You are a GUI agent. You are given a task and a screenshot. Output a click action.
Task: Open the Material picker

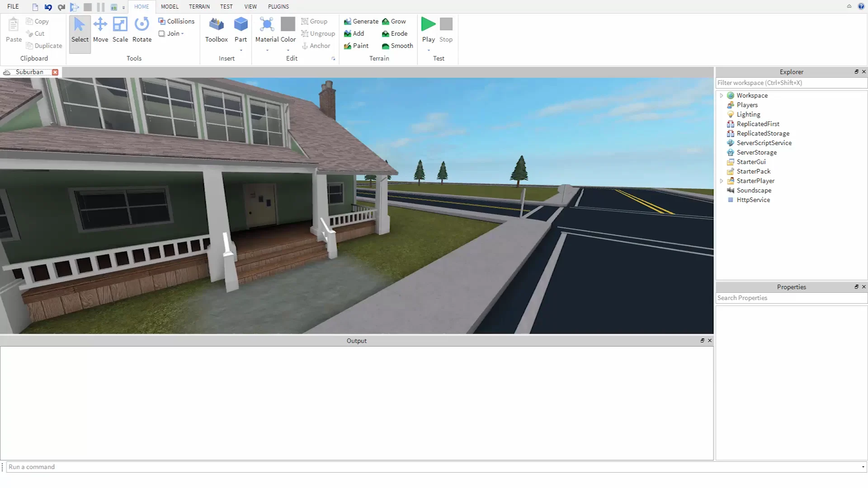click(267, 30)
